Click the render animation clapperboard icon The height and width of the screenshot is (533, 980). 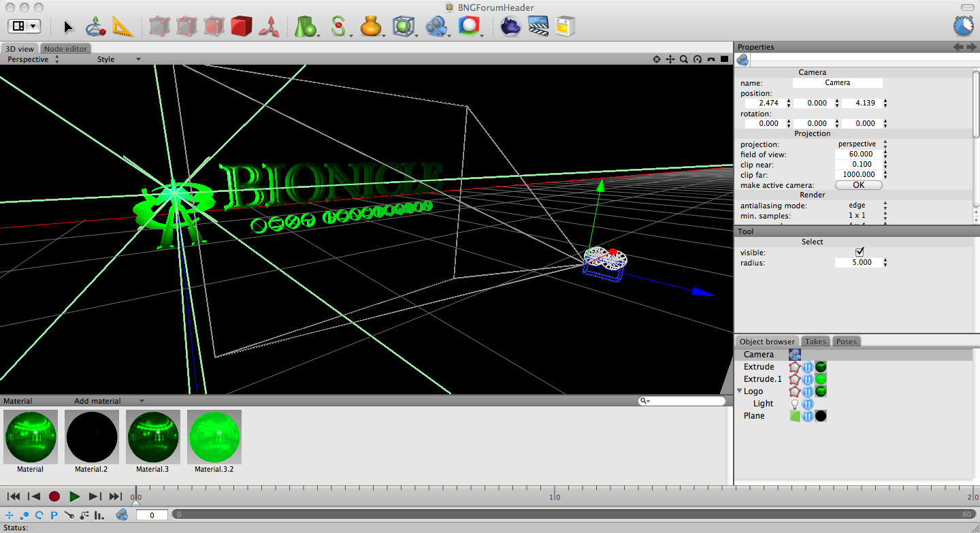(x=538, y=27)
